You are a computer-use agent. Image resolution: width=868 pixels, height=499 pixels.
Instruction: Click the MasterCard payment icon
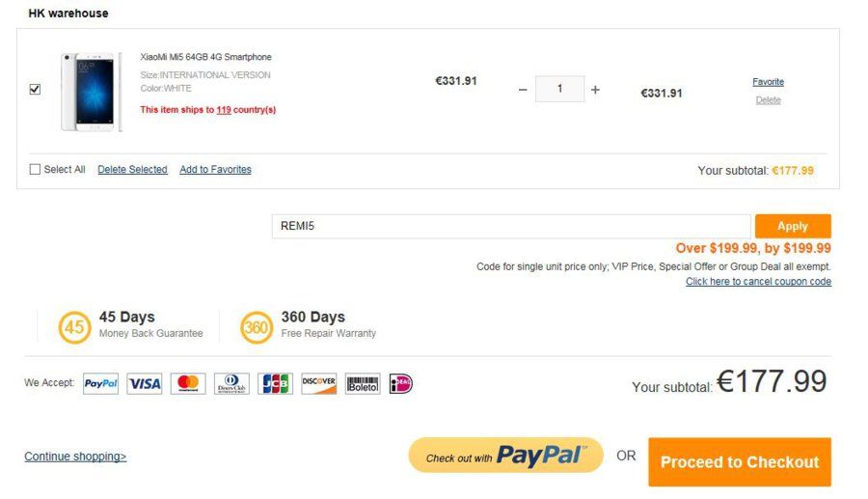pos(188,383)
